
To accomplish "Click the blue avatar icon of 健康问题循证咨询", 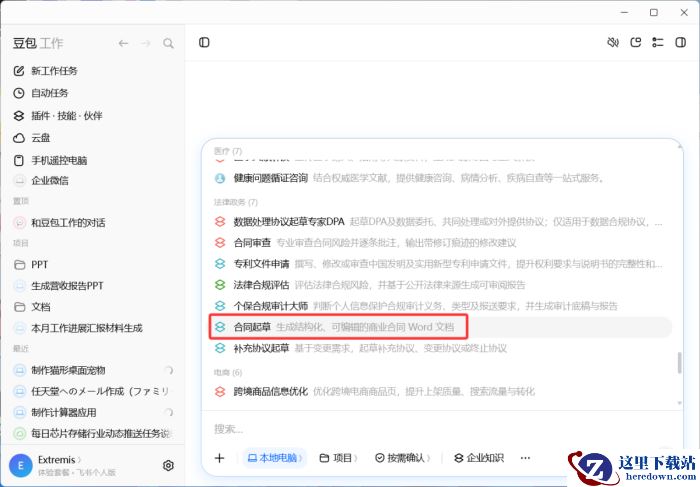I will pyautogui.click(x=220, y=178).
